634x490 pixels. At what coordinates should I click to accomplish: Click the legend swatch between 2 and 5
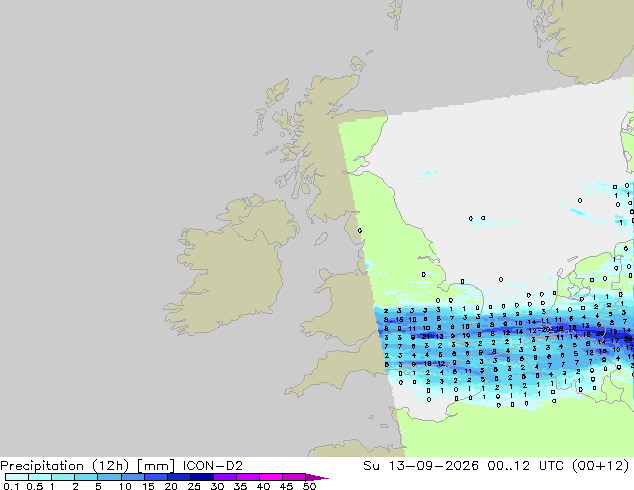coord(86,477)
